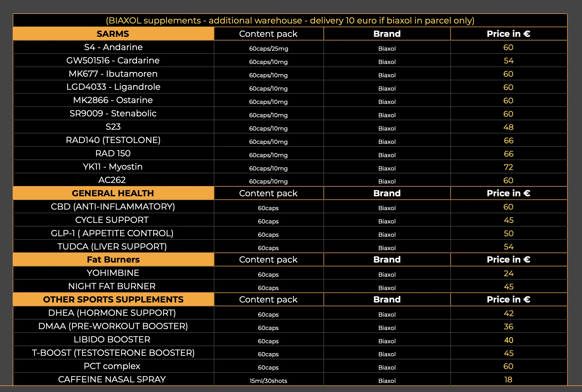Select the YOHIMBINE product name

coord(113,273)
